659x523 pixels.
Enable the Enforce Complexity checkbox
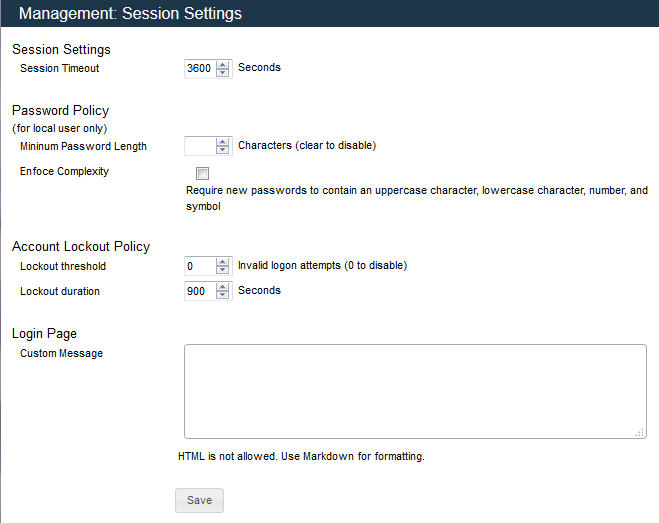pos(202,172)
